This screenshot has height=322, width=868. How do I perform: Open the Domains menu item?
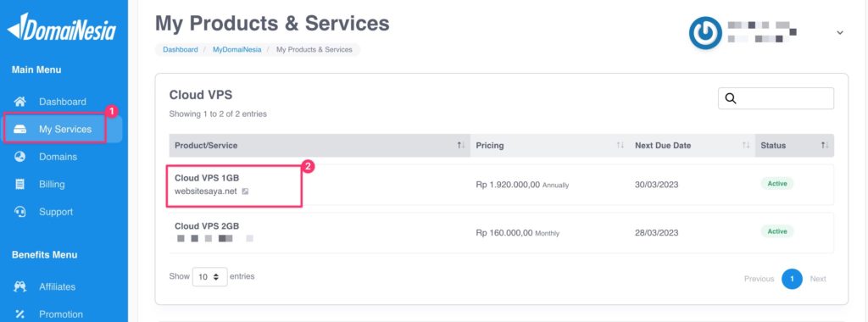point(58,157)
